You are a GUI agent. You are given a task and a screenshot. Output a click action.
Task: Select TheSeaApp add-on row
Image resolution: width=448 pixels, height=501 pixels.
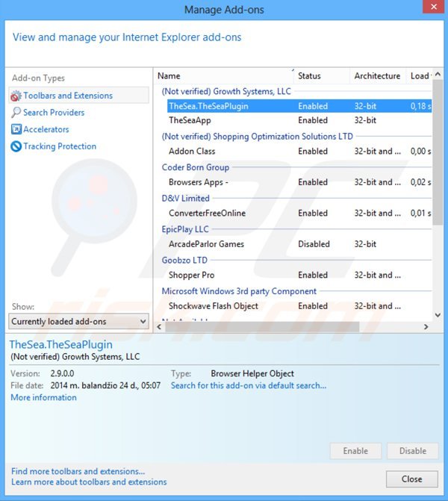point(299,120)
